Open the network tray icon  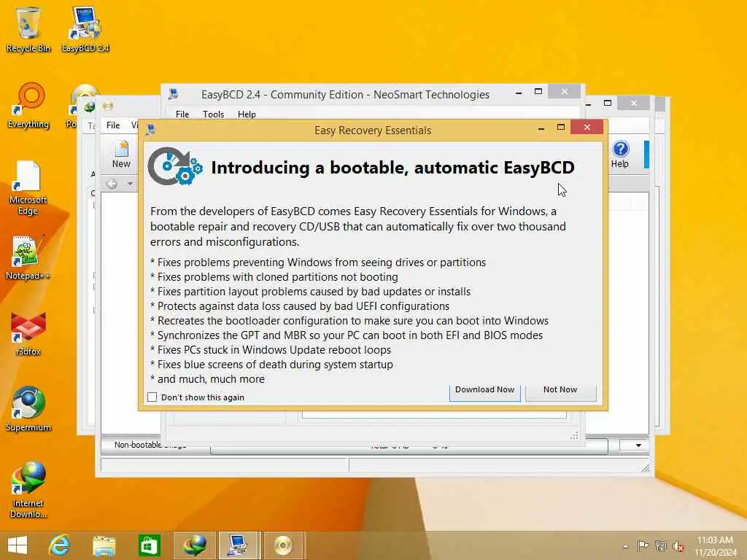(660, 545)
